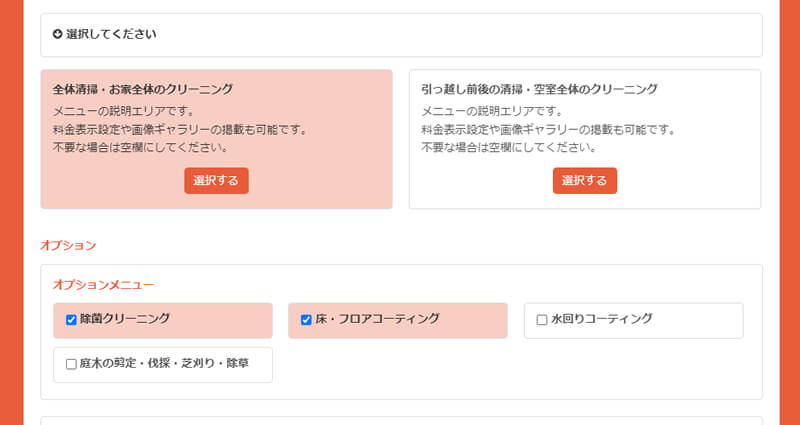The image size is (800, 425).
Task: Click the 全体清掃・お家全体のクリーニング card title
Action: tap(143, 89)
